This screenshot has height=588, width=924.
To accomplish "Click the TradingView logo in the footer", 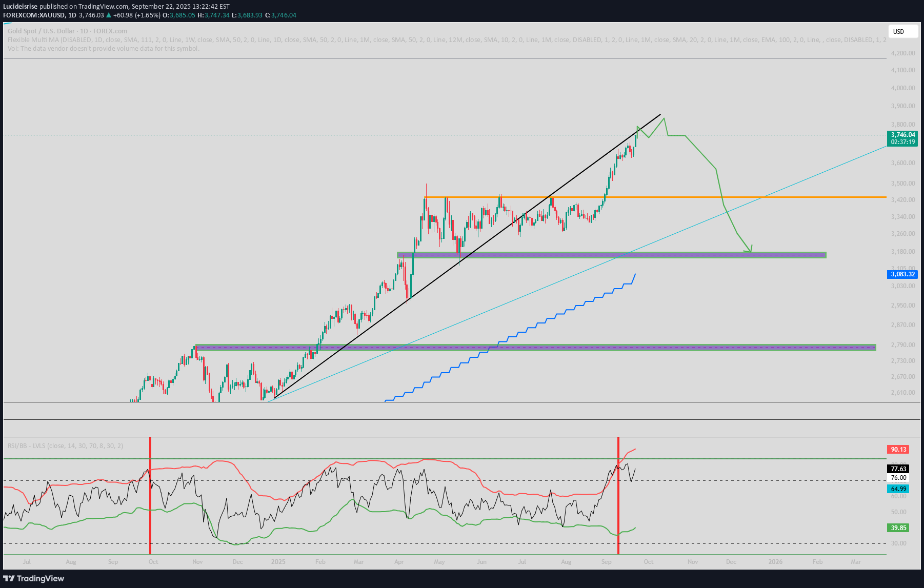I will [34, 578].
